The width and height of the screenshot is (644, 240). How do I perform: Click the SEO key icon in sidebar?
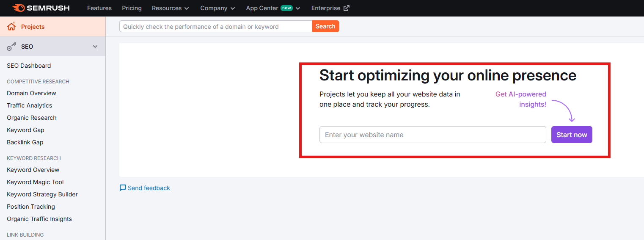(11, 47)
